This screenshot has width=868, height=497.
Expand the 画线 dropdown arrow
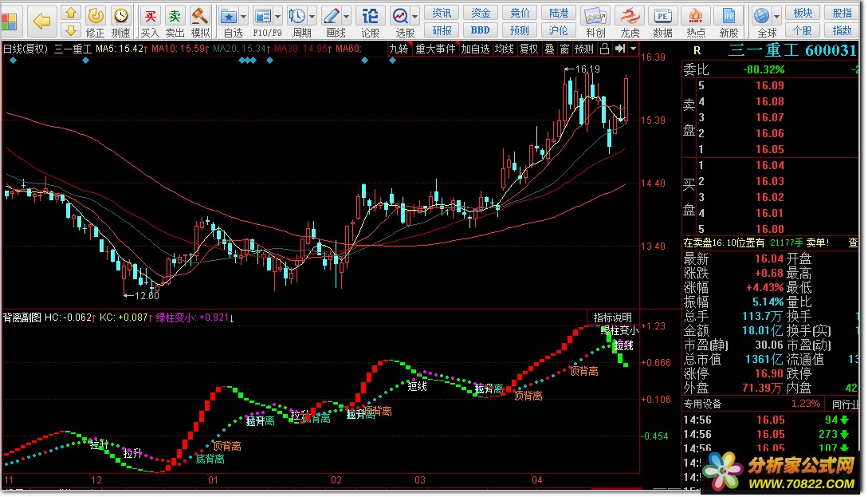[x=347, y=17]
